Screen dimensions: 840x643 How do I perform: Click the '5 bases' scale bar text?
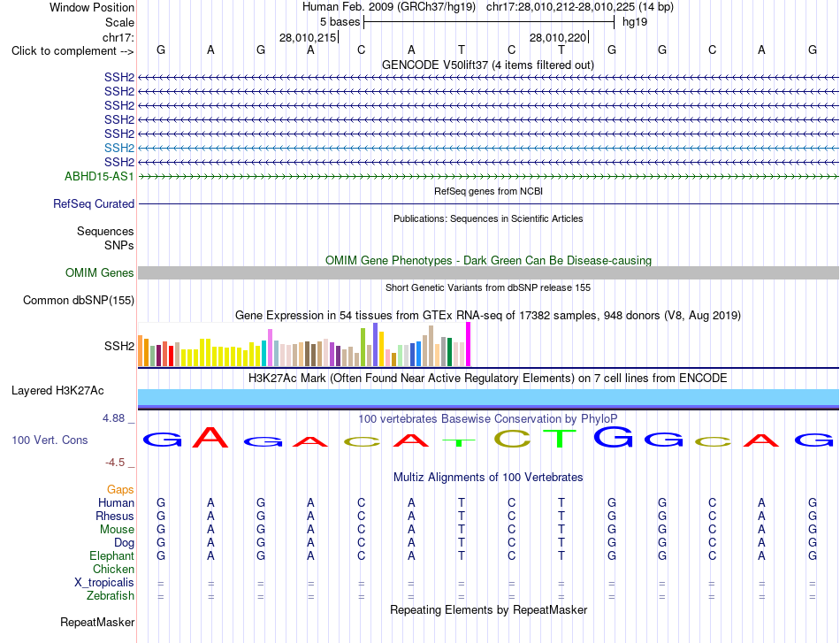click(340, 22)
